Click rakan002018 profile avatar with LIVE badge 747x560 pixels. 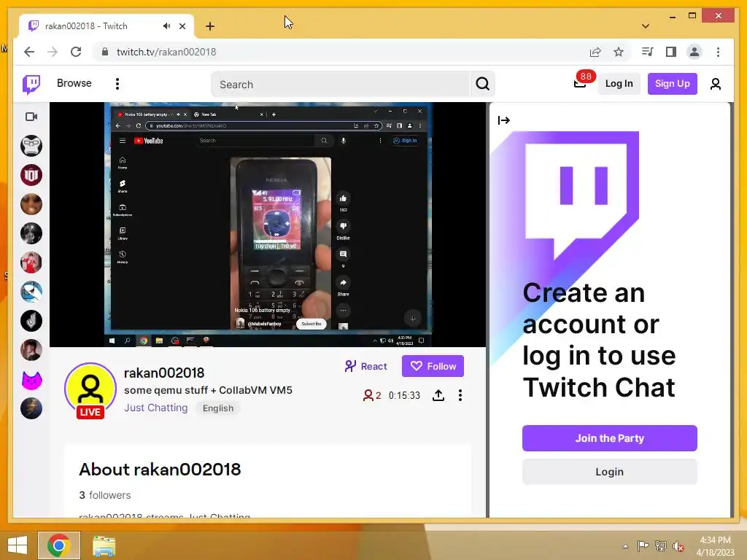click(x=90, y=390)
